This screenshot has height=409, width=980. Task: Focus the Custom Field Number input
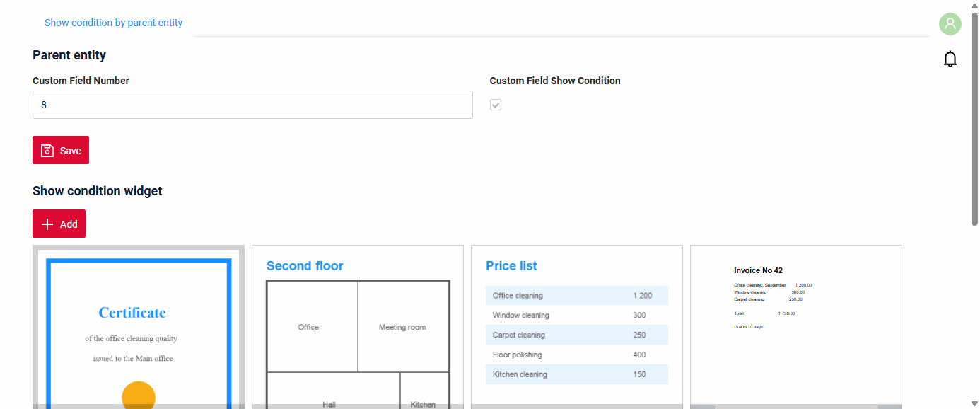(252, 105)
